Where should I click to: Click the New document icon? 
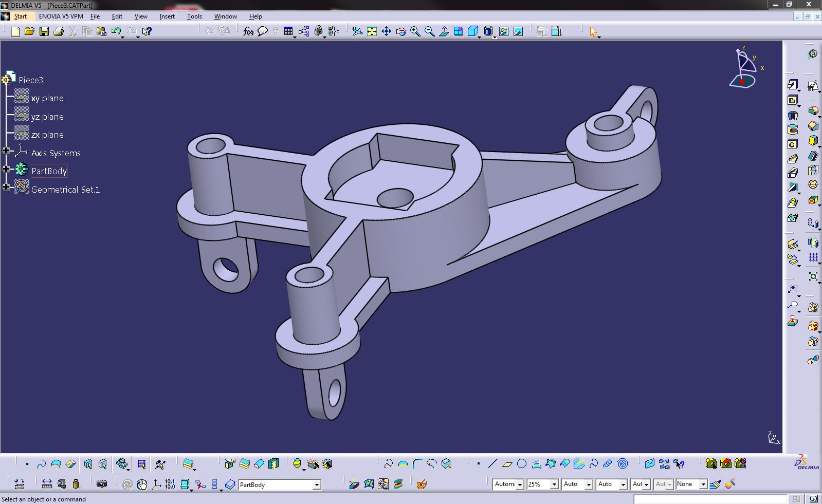(15, 32)
